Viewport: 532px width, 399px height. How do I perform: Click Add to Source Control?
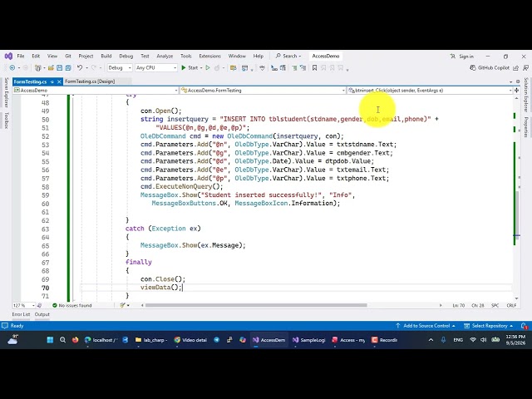tap(426, 326)
